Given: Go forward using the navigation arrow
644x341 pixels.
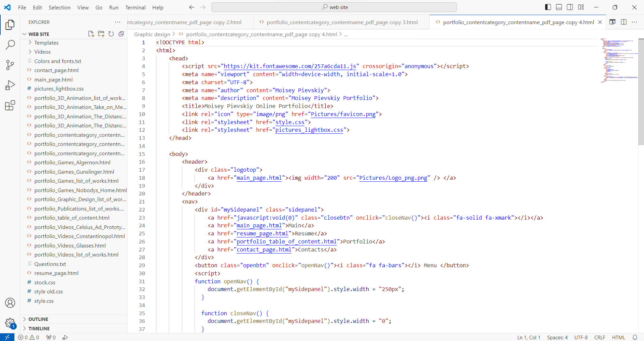Looking at the screenshot, I should point(203,7).
